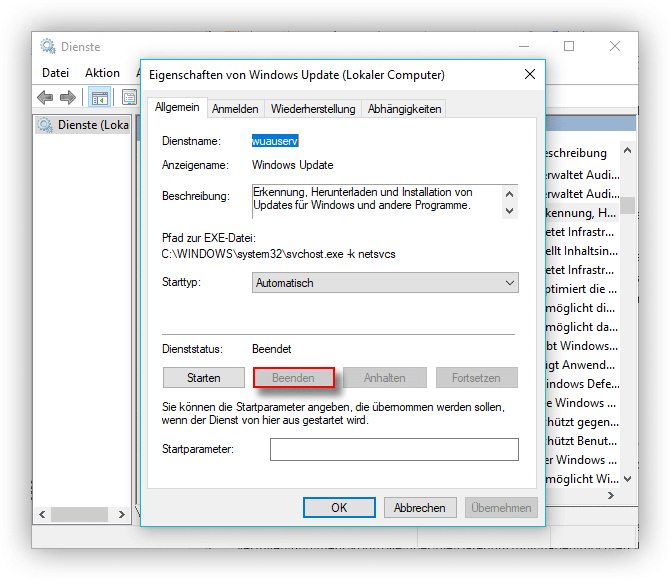Screen dimensions: 670x580
Task: Click scroll down arrow in services list
Action: (627, 479)
